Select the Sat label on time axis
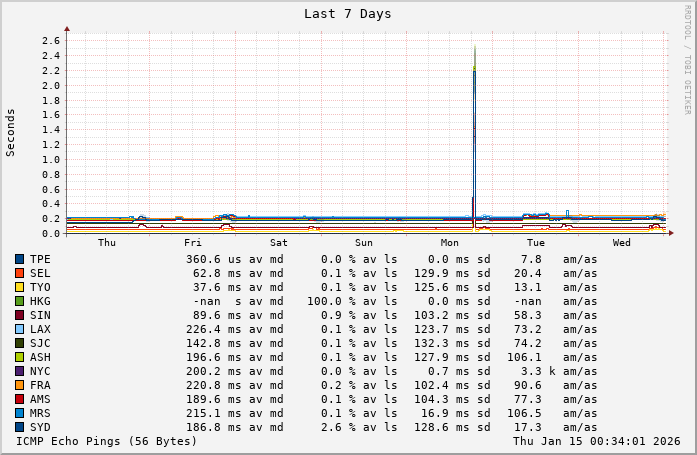 [279, 243]
